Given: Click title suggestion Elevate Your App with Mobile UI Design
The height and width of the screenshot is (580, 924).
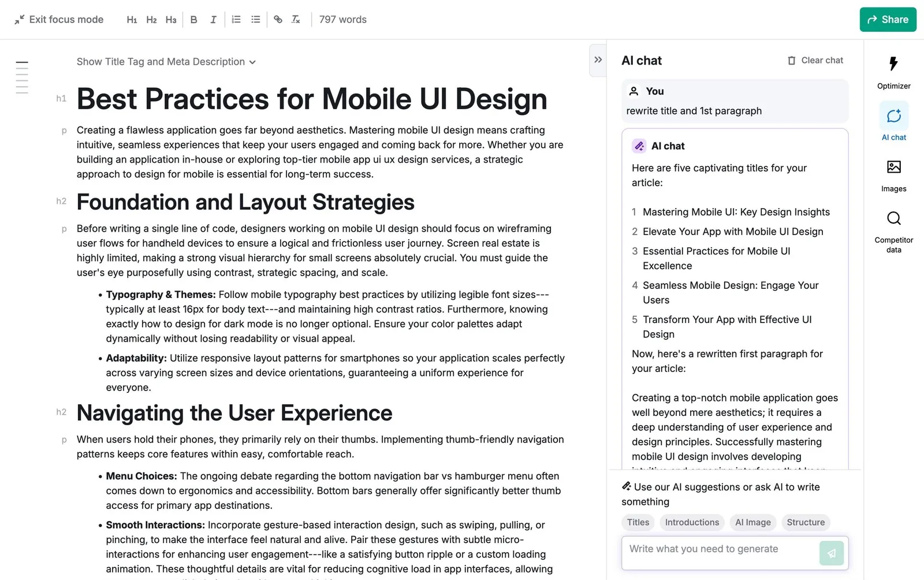Looking at the screenshot, I should pyautogui.click(x=733, y=232).
